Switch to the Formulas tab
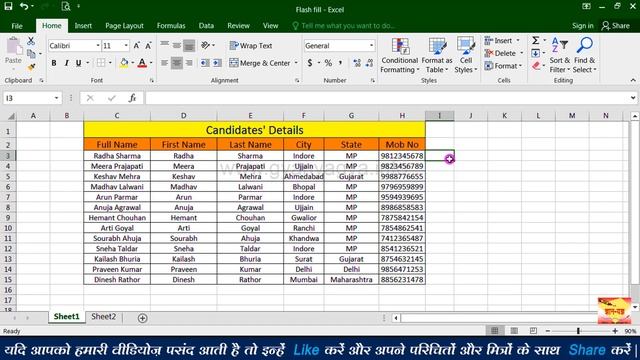This screenshot has height=360, width=640. coord(171,26)
